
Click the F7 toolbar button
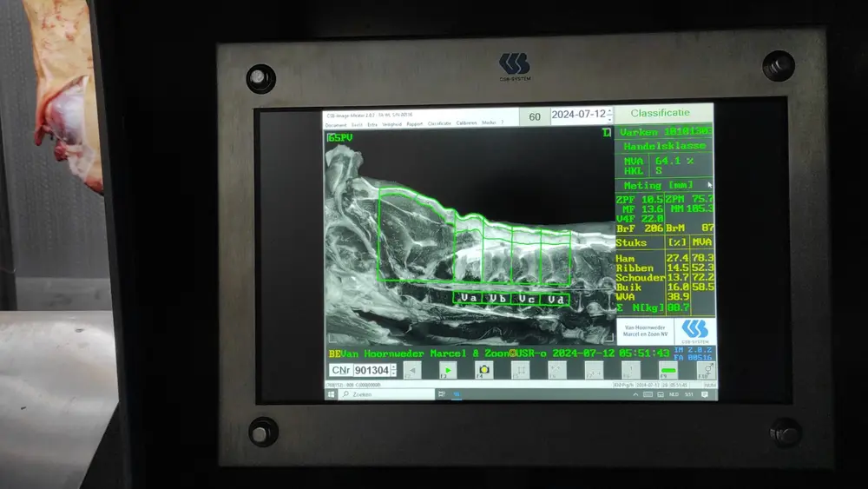click(594, 370)
